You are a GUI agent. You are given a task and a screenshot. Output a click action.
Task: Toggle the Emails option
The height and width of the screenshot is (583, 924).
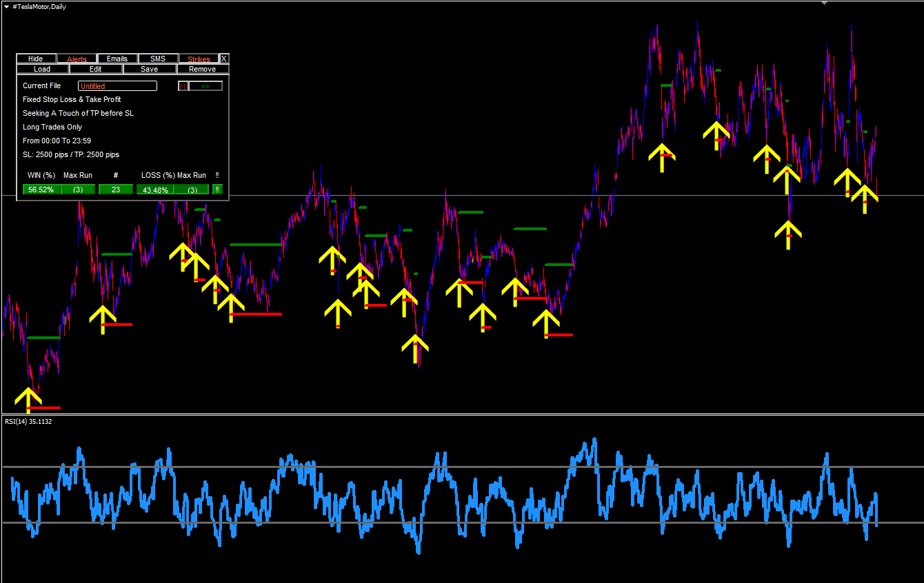(x=117, y=59)
